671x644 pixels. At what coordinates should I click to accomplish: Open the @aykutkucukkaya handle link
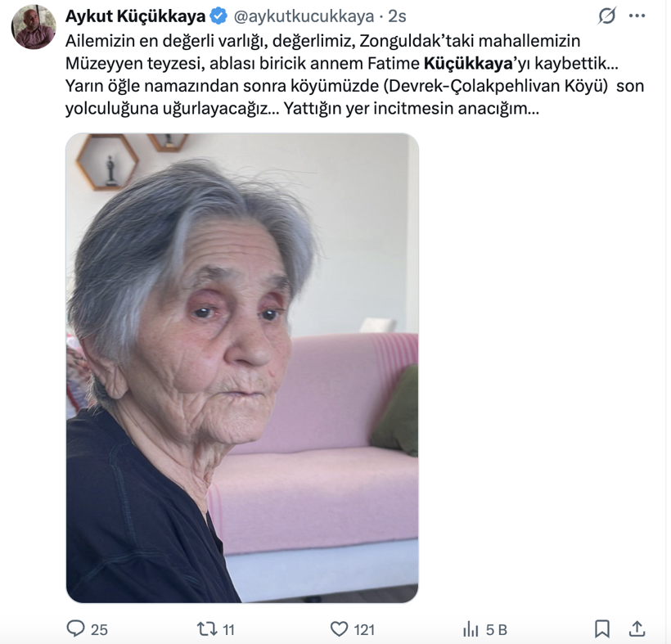click(304, 16)
